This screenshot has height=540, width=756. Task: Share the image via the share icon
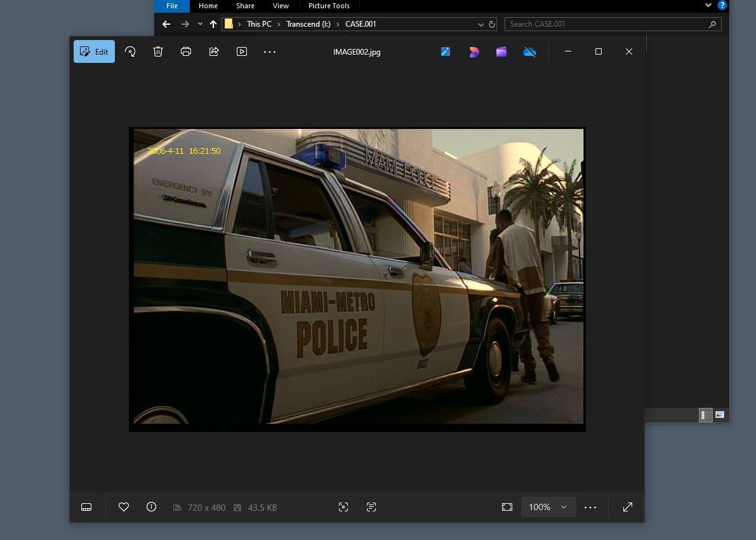point(214,52)
